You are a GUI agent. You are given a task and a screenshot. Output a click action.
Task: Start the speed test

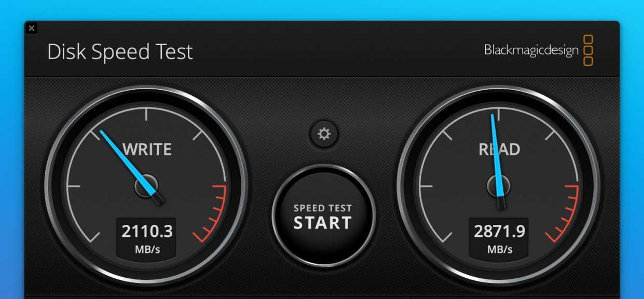[323, 216]
